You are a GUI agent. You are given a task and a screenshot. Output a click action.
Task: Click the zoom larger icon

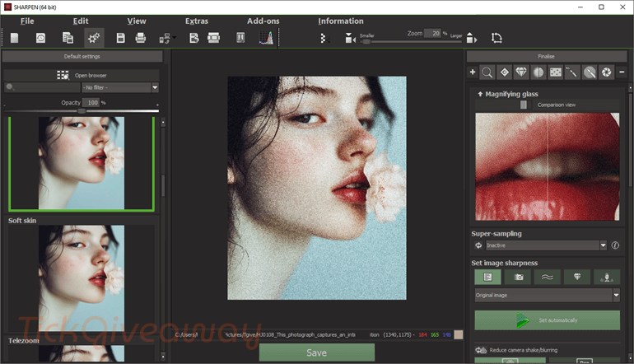click(472, 38)
